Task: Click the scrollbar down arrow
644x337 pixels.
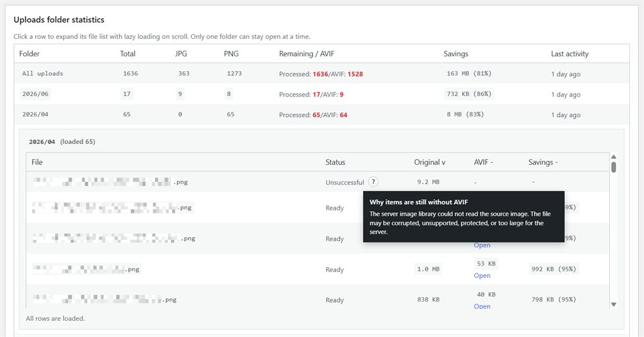Action: pyautogui.click(x=614, y=304)
